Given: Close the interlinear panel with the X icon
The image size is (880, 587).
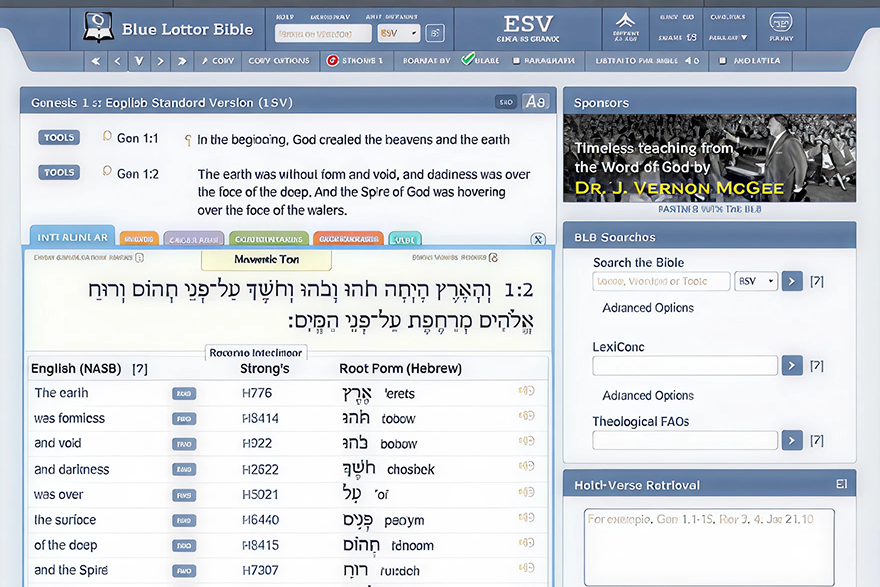Looking at the screenshot, I should (x=538, y=240).
